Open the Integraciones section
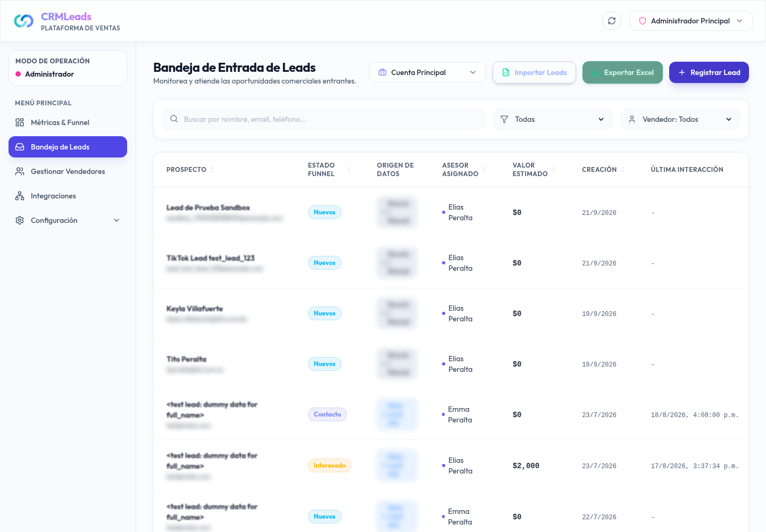The image size is (766, 532). point(68,196)
